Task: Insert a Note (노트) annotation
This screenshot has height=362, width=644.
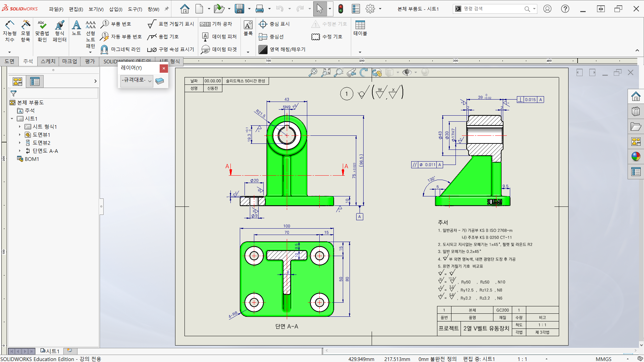Action: pos(76,28)
